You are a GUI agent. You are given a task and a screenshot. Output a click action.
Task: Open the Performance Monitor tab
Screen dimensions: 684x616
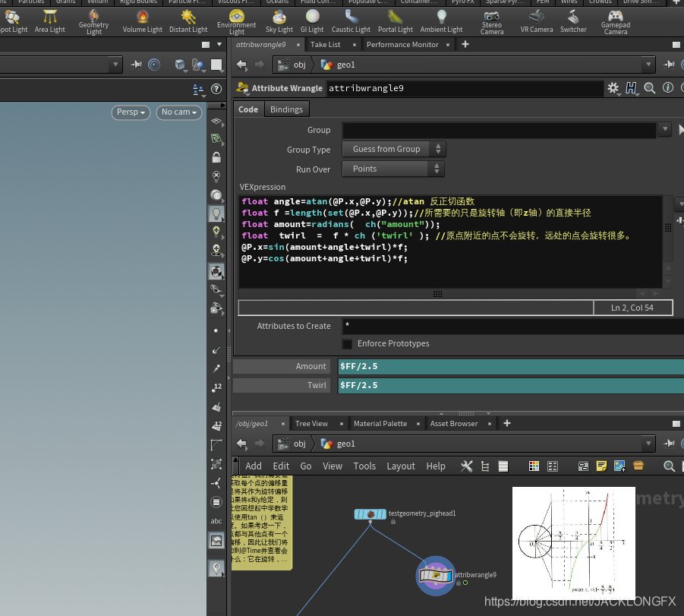pyautogui.click(x=402, y=45)
